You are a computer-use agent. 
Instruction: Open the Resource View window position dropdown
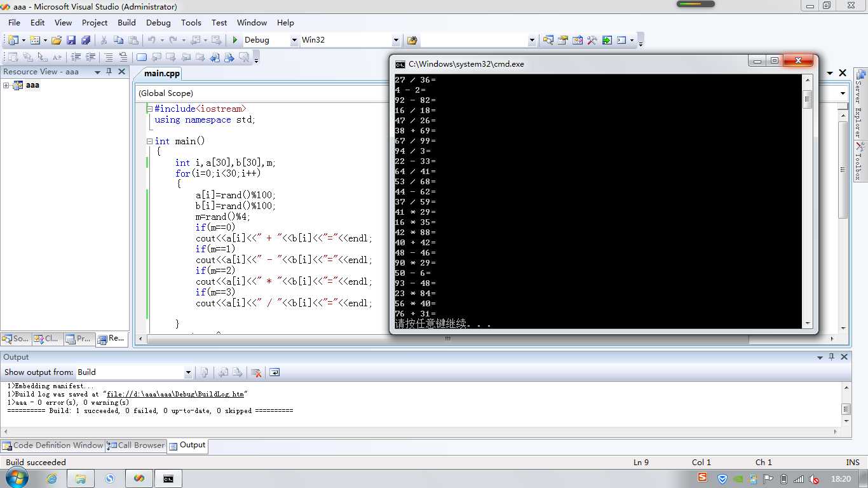tap(97, 72)
